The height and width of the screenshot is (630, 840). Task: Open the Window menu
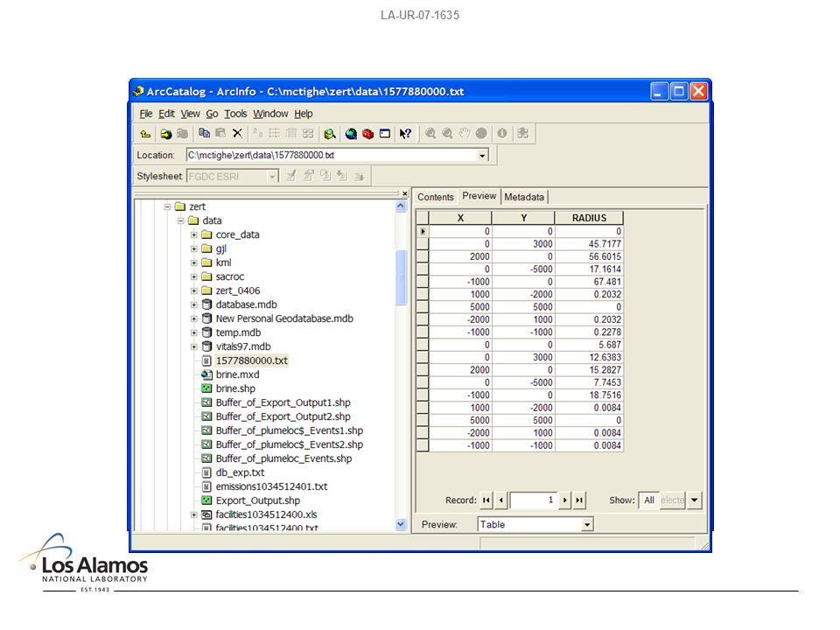tap(270, 114)
